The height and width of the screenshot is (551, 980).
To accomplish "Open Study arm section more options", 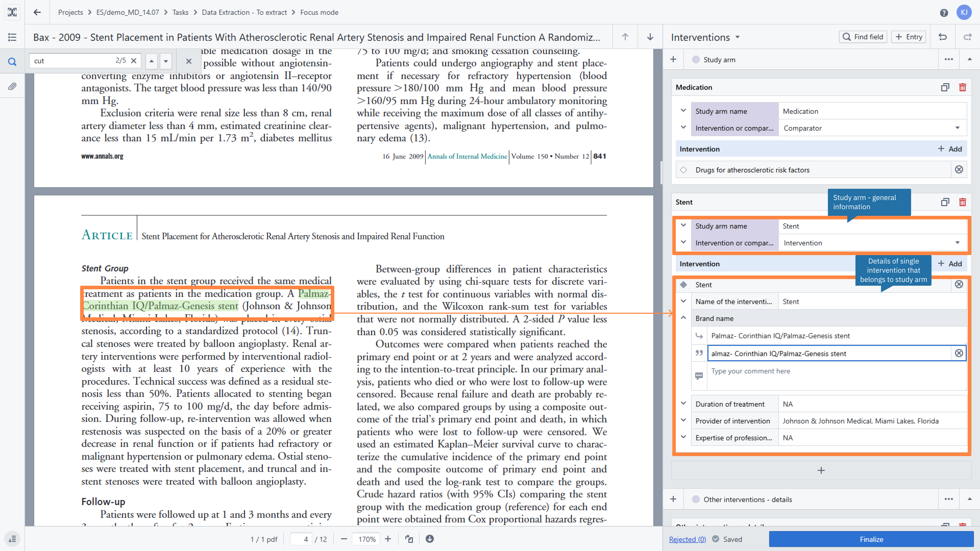I will (x=949, y=59).
